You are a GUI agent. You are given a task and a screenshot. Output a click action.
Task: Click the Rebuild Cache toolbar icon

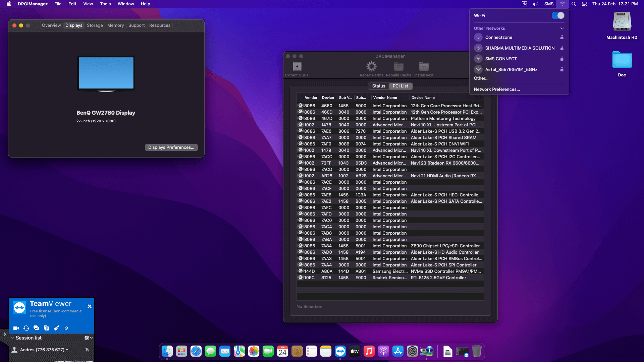[398, 66]
